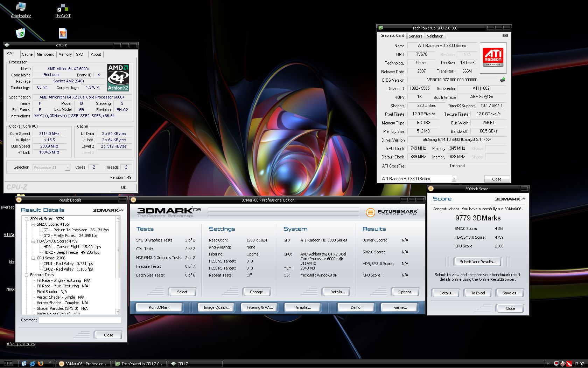Image resolution: width=588 pixels, height=368 pixels.
Task: Open the Arbeitsplatz desktop icon
Action: click(21, 10)
